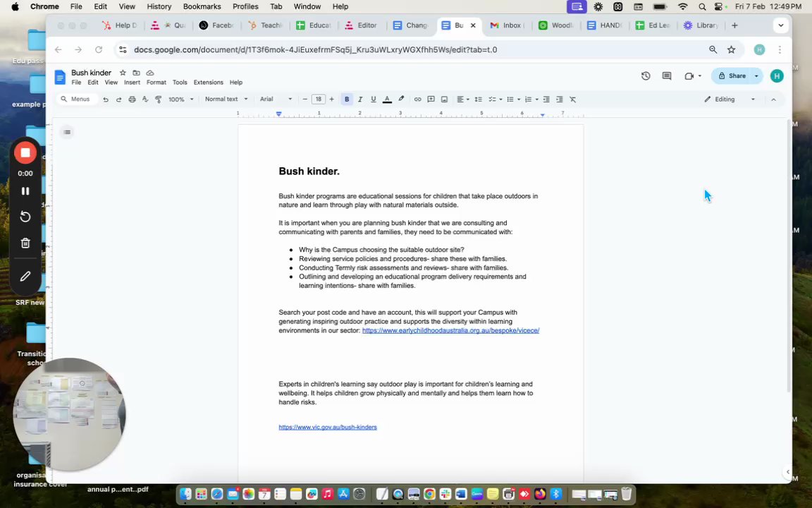Open the Normal text style dropdown
Image resolution: width=812 pixels, height=508 pixels.
(x=226, y=99)
